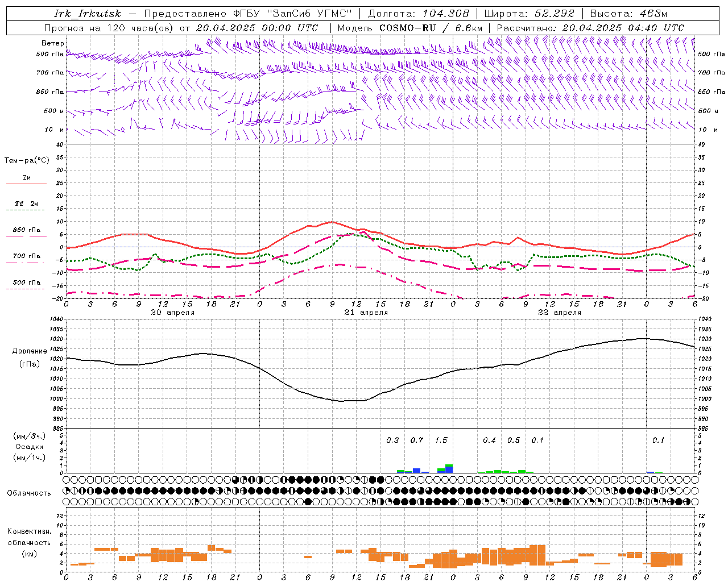The width and height of the screenshot is (728, 582).
Task: Click the green dashed Td 2м legend line
Action: point(26,210)
